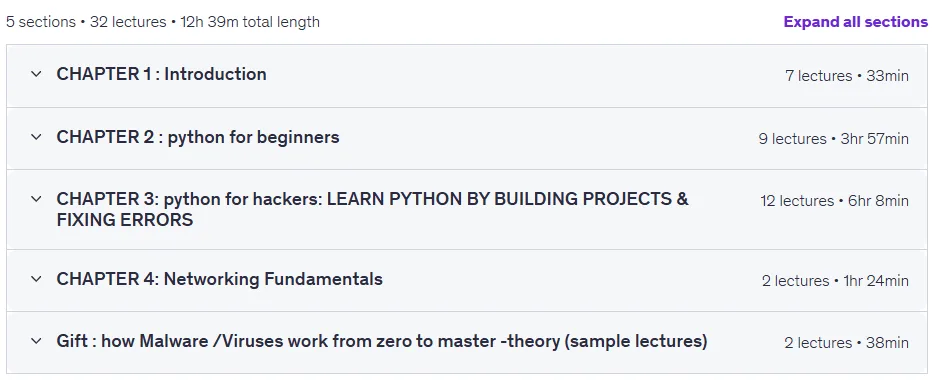This screenshot has width=934, height=380.
Task: Click the 33min duration of Chapter 1
Action: (888, 76)
